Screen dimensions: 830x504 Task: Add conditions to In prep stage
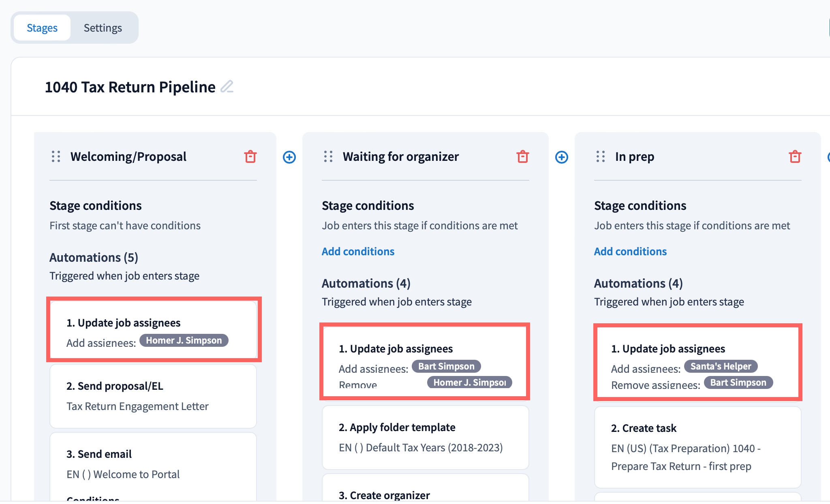coord(630,252)
